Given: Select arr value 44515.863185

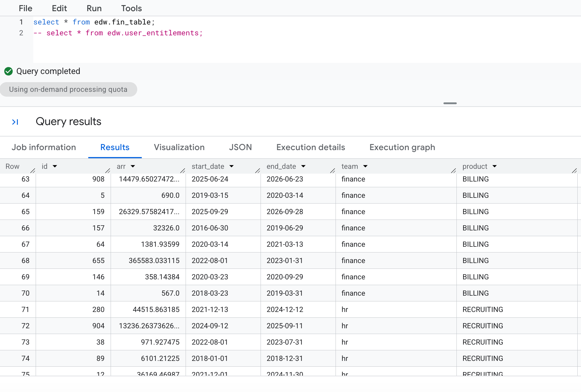Looking at the screenshot, I should pyautogui.click(x=156, y=310).
